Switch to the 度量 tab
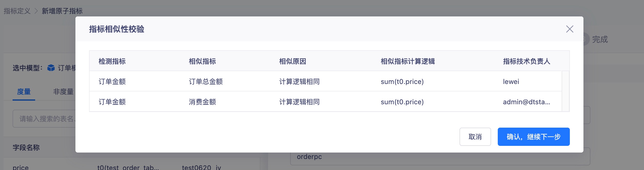 click(x=24, y=92)
